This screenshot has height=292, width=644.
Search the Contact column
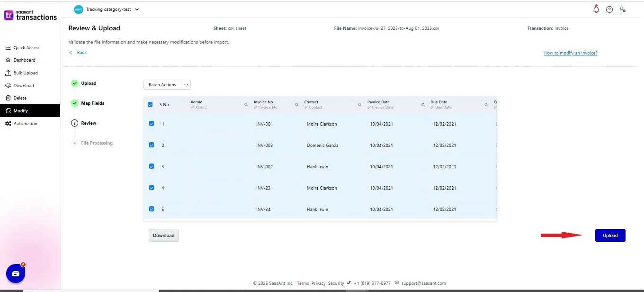point(360,105)
